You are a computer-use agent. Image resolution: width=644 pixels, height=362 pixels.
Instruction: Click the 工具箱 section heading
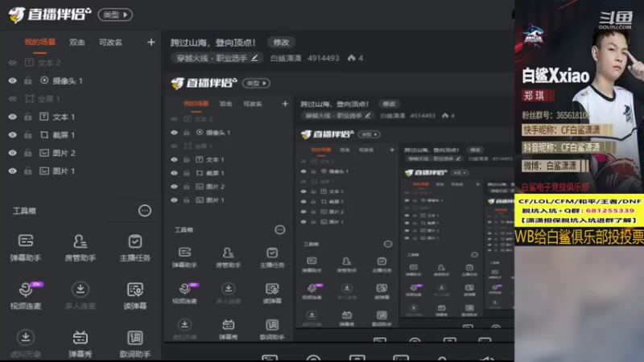pos(25,211)
